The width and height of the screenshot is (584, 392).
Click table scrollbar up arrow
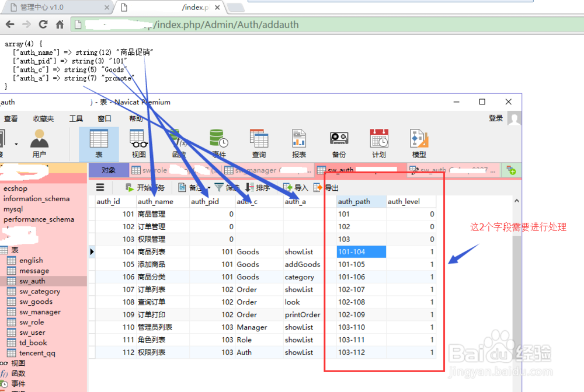click(x=517, y=201)
